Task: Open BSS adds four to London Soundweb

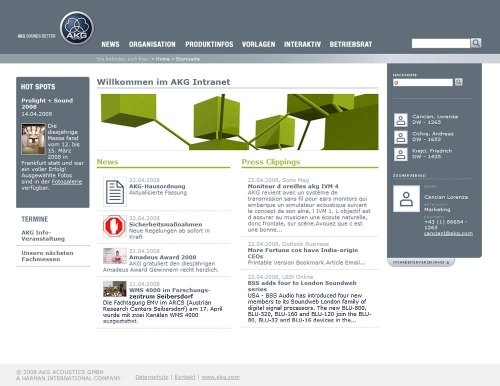Action: coord(302,286)
